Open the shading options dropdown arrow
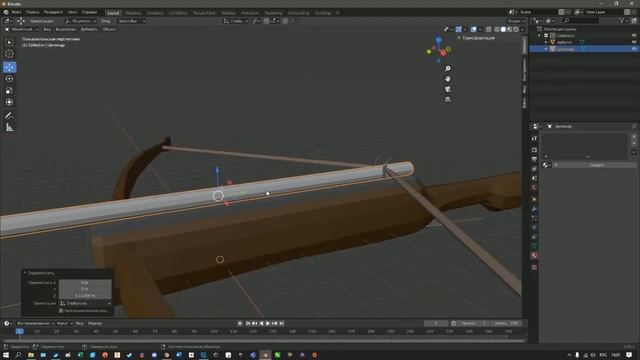 coord(522,29)
